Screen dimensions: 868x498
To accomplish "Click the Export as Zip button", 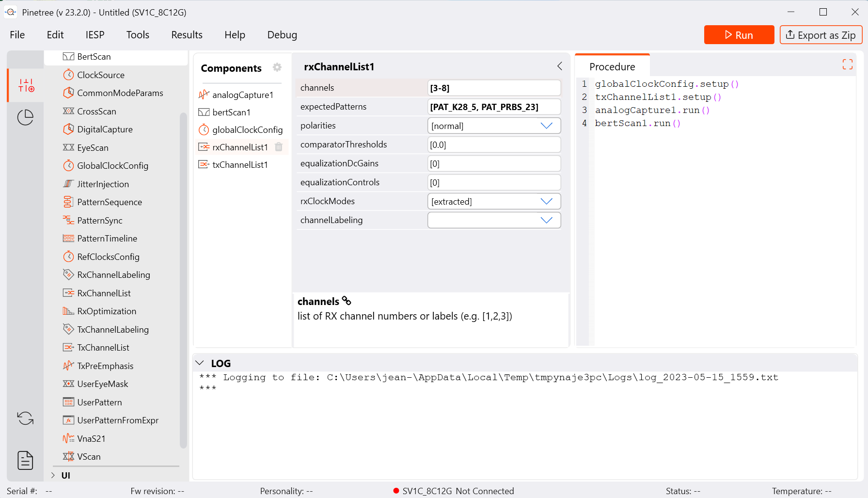I will click(821, 35).
